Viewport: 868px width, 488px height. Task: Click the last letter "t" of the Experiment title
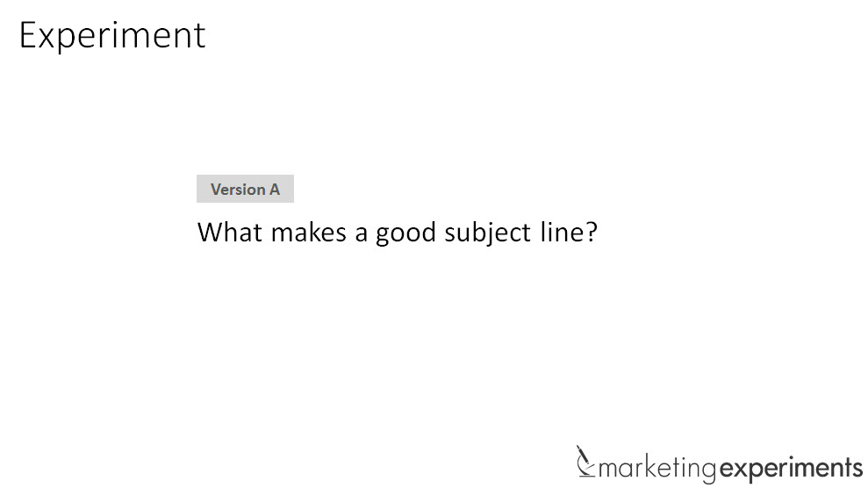(x=199, y=36)
